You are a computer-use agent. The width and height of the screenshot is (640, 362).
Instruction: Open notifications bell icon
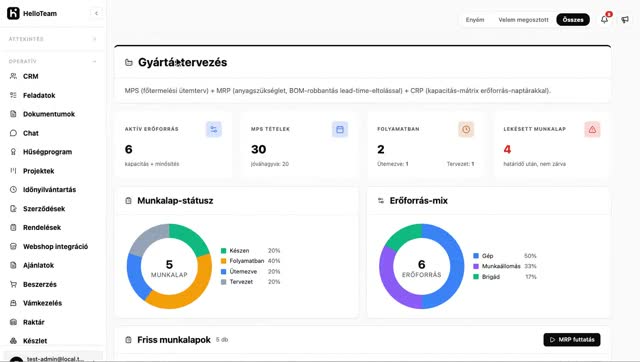pyautogui.click(x=604, y=19)
